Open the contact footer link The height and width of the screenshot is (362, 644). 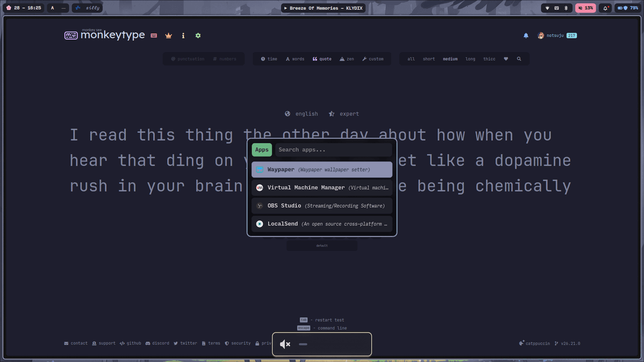tap(76, 343)
